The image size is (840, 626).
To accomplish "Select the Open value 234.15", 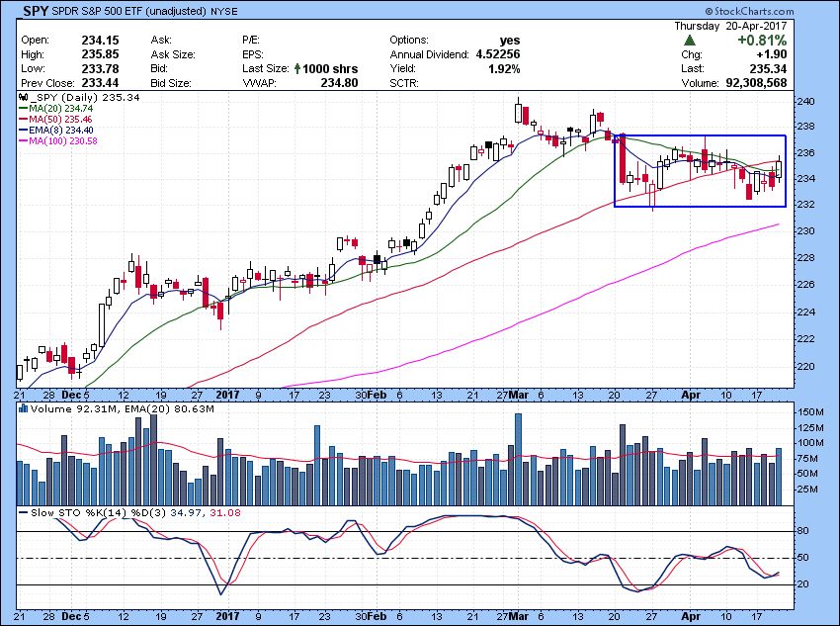I will [100, 41].
